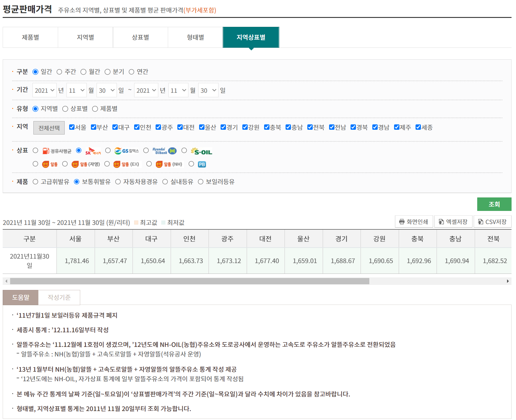Screen dimensions: 516x420
Task: Click the table's horizontal scrollbar right arrow
Action: pyautogui.click(x=508, y=281)
